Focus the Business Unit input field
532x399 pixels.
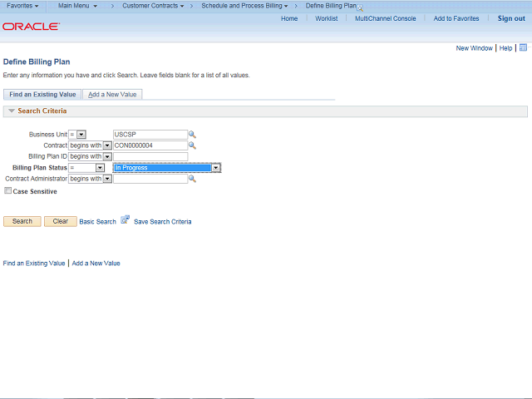tap(150, 135)
